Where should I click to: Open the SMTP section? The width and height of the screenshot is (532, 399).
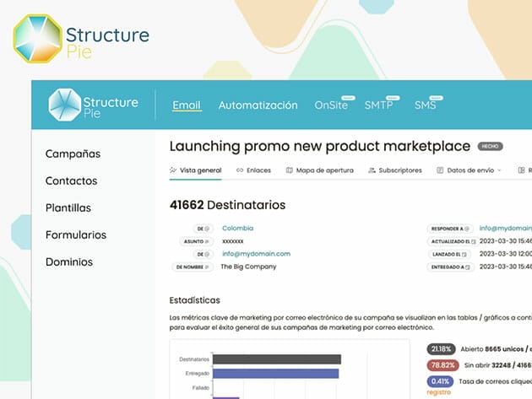378,105
